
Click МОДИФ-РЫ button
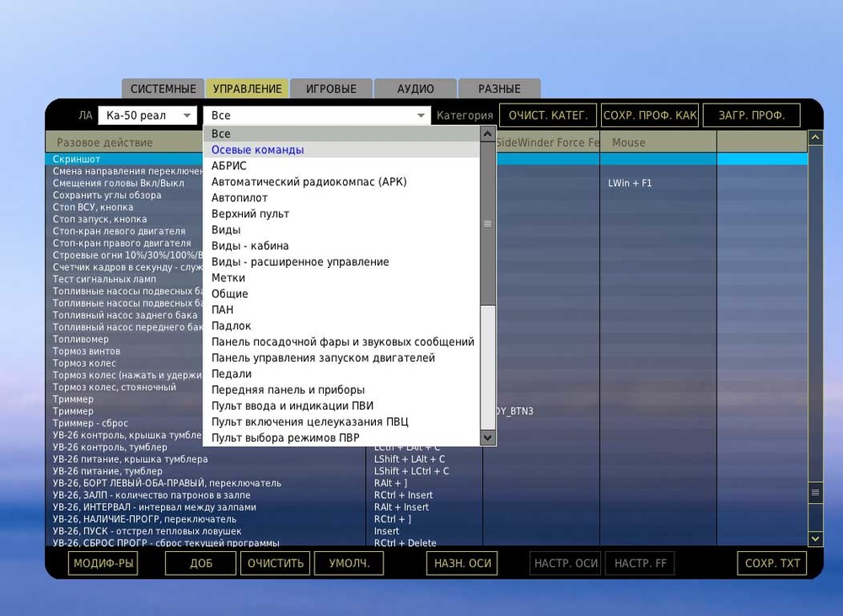(103, 563)
